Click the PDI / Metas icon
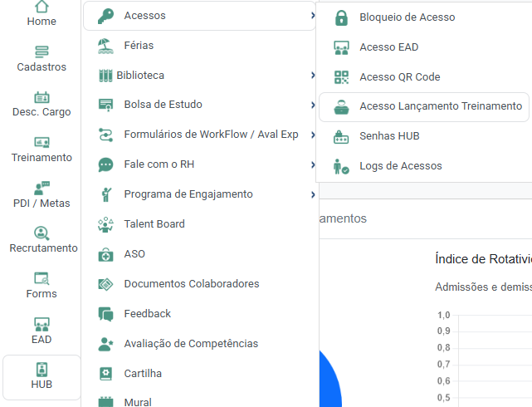Screen dimensions: 532x407 (41, 188)
